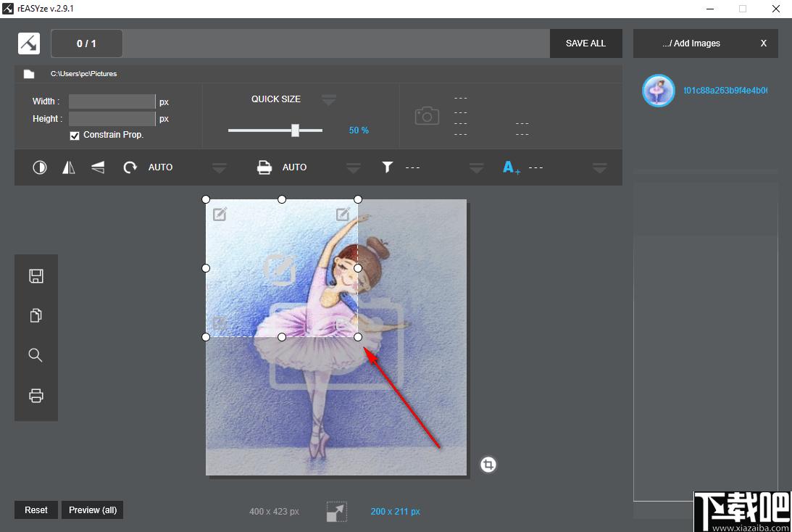792x532 pixels.
Task: Click the rotate arrow icon
Action: coord(130,167)
